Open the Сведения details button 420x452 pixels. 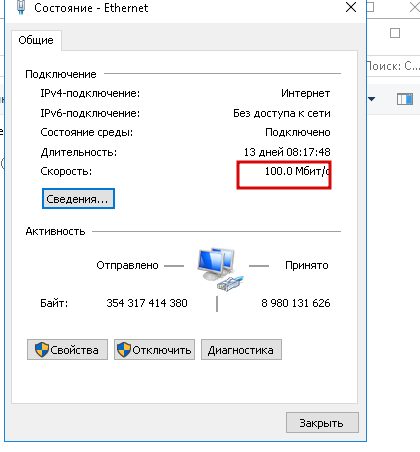[78, 199]
